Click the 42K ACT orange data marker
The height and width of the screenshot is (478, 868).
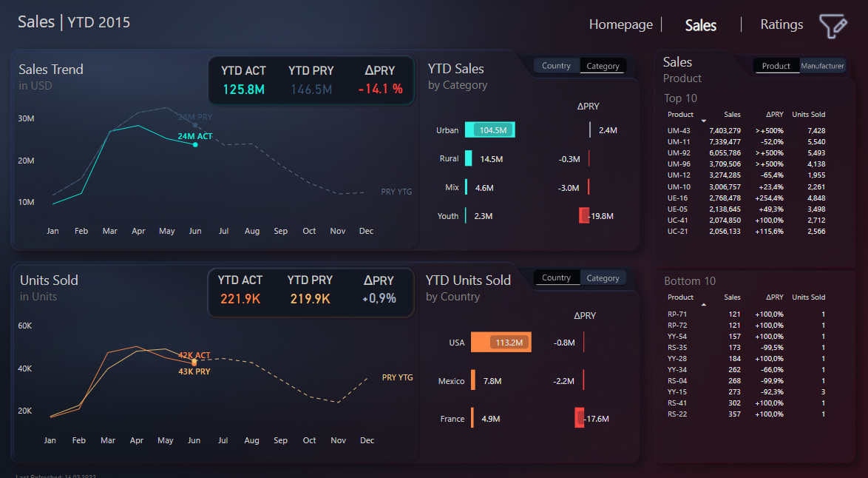[194, 362]
